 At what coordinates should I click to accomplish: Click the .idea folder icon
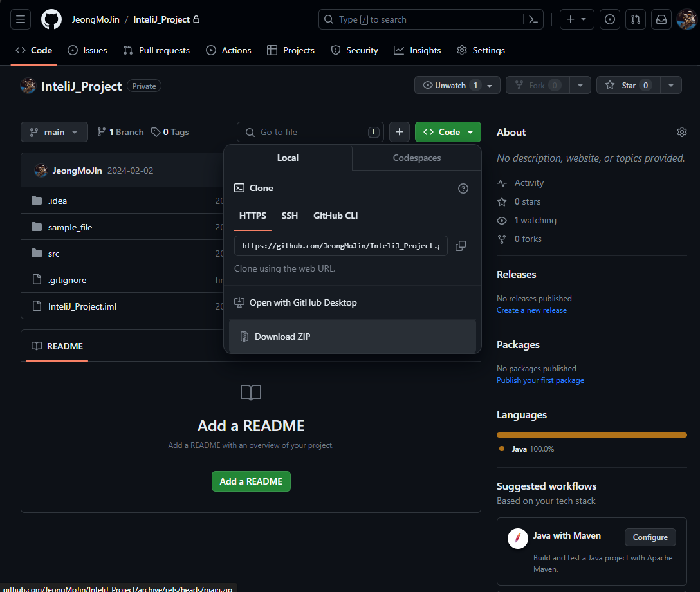coord(37,201)
